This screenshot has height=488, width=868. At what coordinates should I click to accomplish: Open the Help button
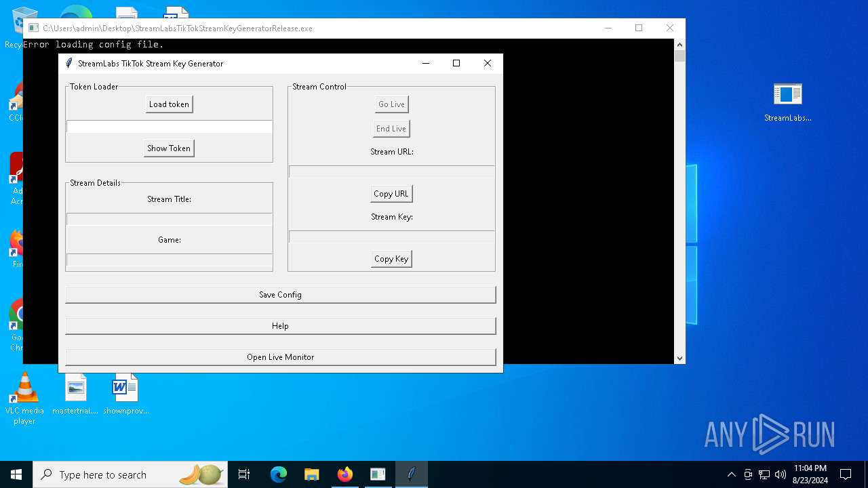280,326
